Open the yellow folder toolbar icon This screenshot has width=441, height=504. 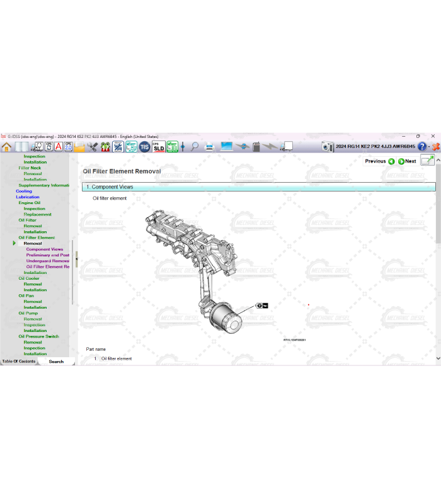point(79,147)
